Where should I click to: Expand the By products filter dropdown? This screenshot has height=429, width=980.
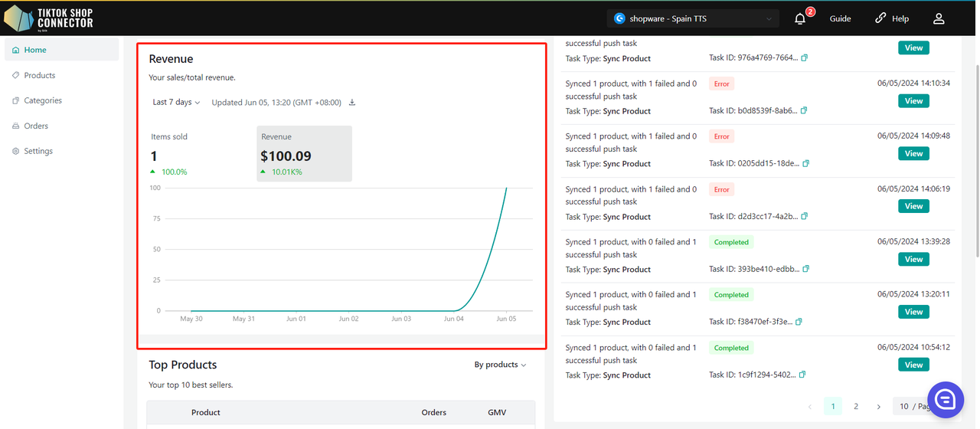pos(500,365)
